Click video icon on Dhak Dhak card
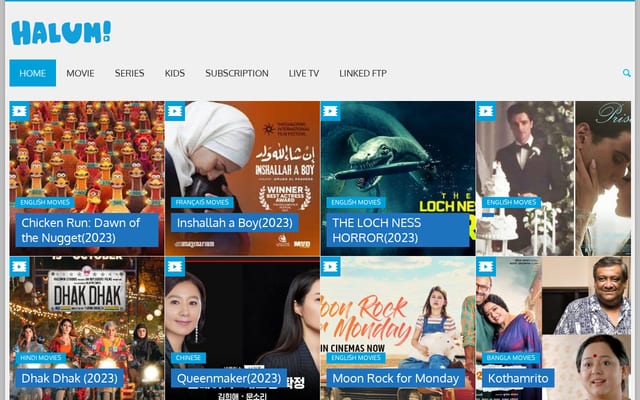 coord(20,267)
